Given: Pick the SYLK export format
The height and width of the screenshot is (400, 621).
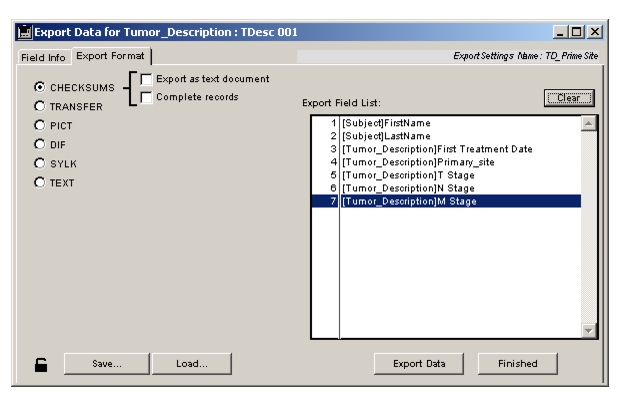Looking at the screenshot, I should pyautogui.click(x=39, y=163).
